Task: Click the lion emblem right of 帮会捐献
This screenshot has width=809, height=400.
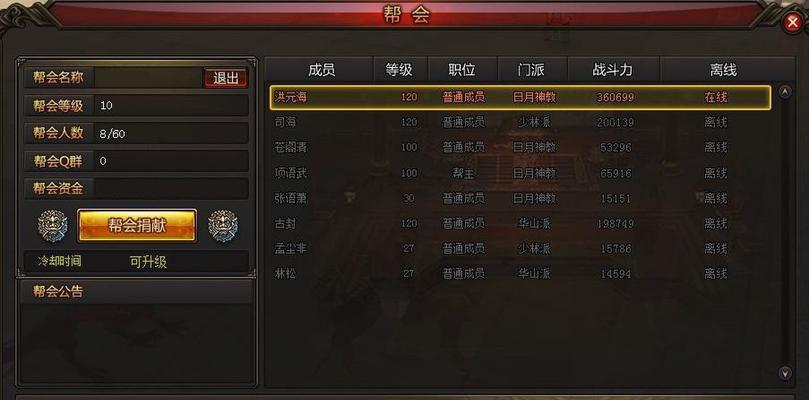Action: pyautogui.click(x=223, y=226)
